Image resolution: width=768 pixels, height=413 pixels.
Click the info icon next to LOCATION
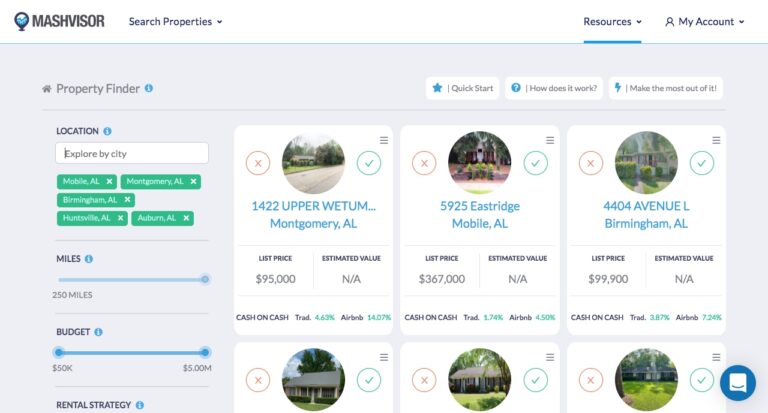[x=107, y=131]
